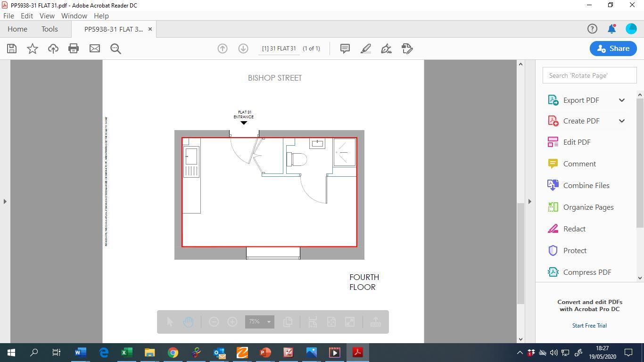Screen dimensions: 644x362
Task: Switch to the Tools tab
Action: [x=50, y=29]
